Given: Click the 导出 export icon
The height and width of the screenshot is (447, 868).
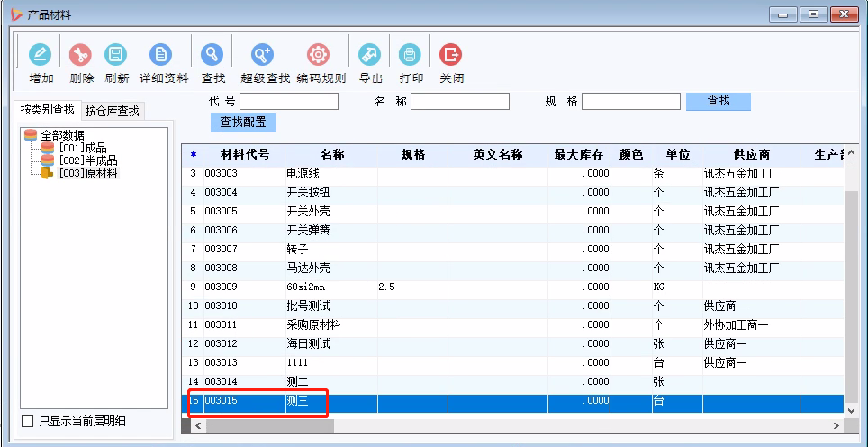Looking at the screenshot, I should pyautogui.click(x=369, y=55).
